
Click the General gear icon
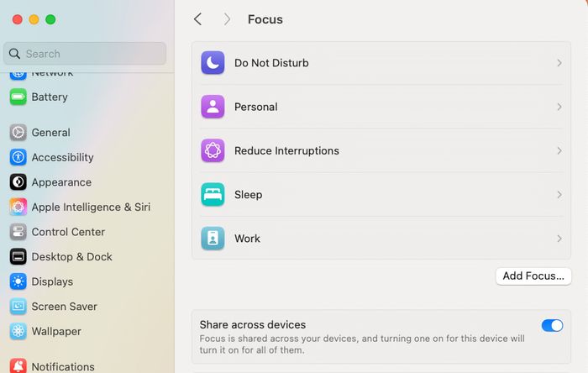pos(18,133)
